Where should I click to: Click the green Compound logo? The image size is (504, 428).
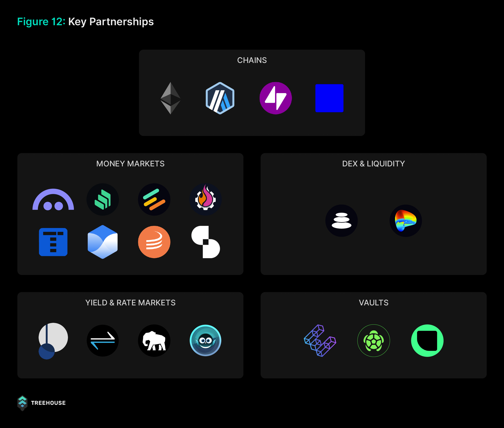[x=102, y=199]
